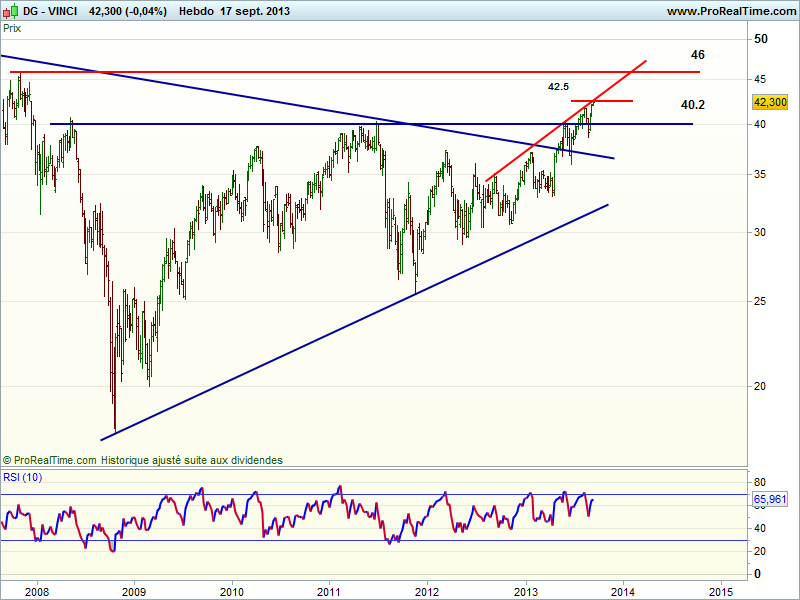Click the DG - VINCI ticker name
The width and height of the screenshot is (800, 600).
(x=48, y=11)
